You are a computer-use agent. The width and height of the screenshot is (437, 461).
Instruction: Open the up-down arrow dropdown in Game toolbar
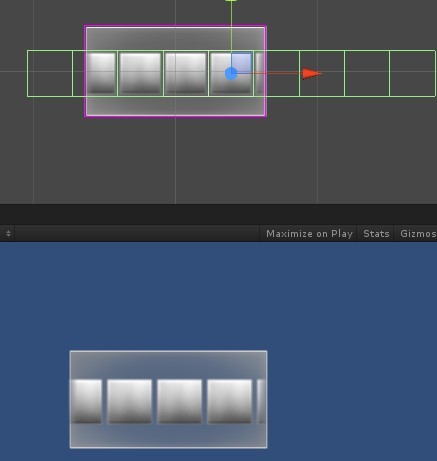click(x=8, y=233)
